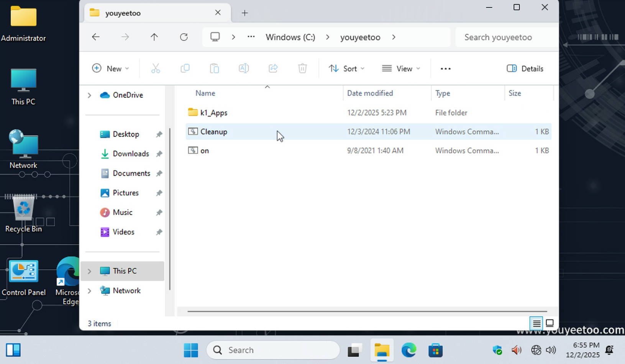
Task: Open Microsoft Store from the taskbar
Action: (435, 350)
